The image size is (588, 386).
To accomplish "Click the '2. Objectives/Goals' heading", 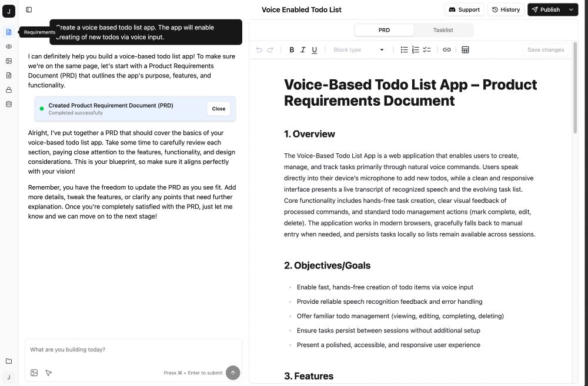I will [x=327, y=266].
